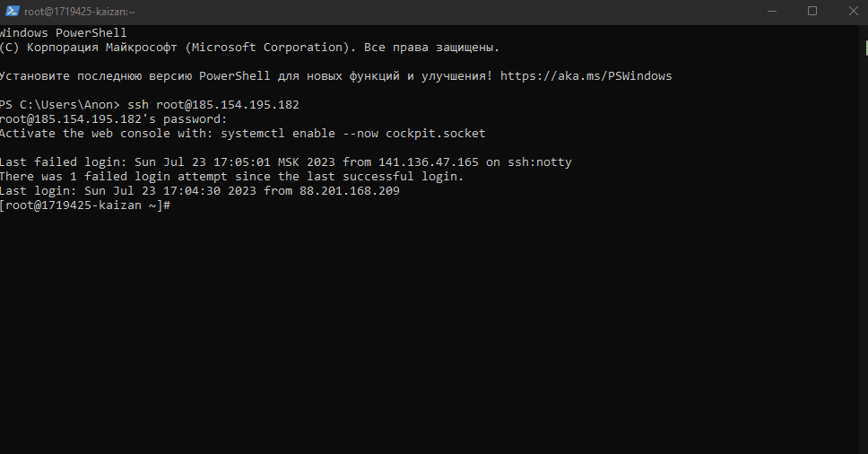
Task: Click the root@185.154.195.182's password: line
Action: (x=114, y=119)
